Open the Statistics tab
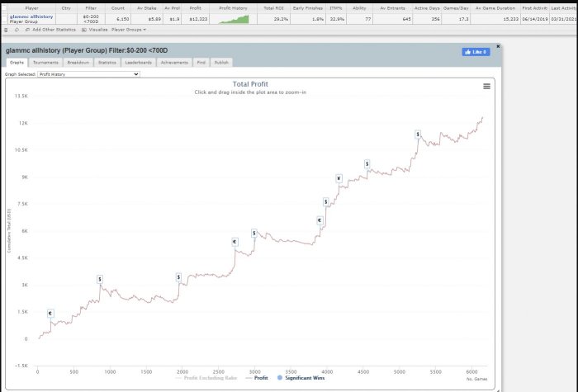This screenshot has width=578, height=392. pos(107,63)
